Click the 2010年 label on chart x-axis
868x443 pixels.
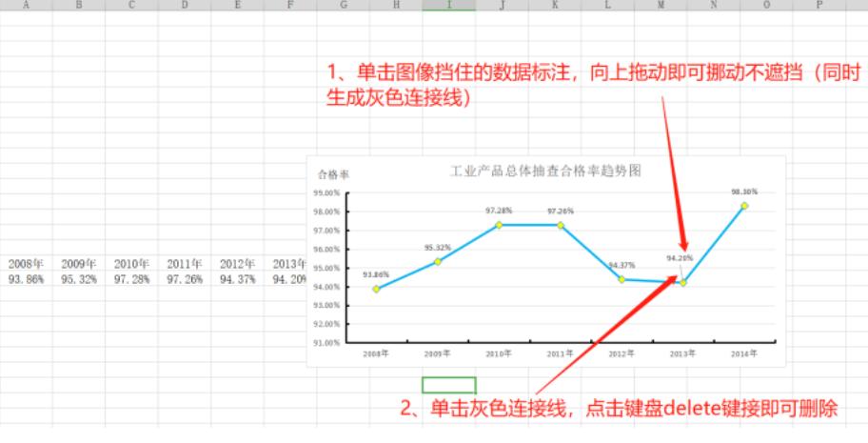coord(499,353)
